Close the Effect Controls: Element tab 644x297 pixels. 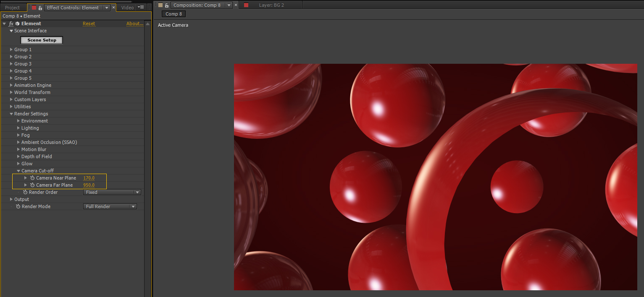point(113,8)
